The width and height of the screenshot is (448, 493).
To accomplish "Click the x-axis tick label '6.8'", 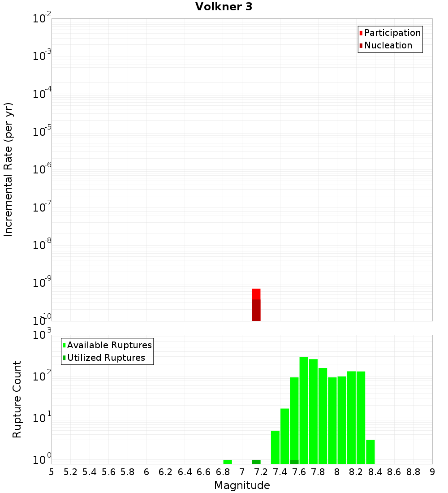I will click(x=223, y=472).
